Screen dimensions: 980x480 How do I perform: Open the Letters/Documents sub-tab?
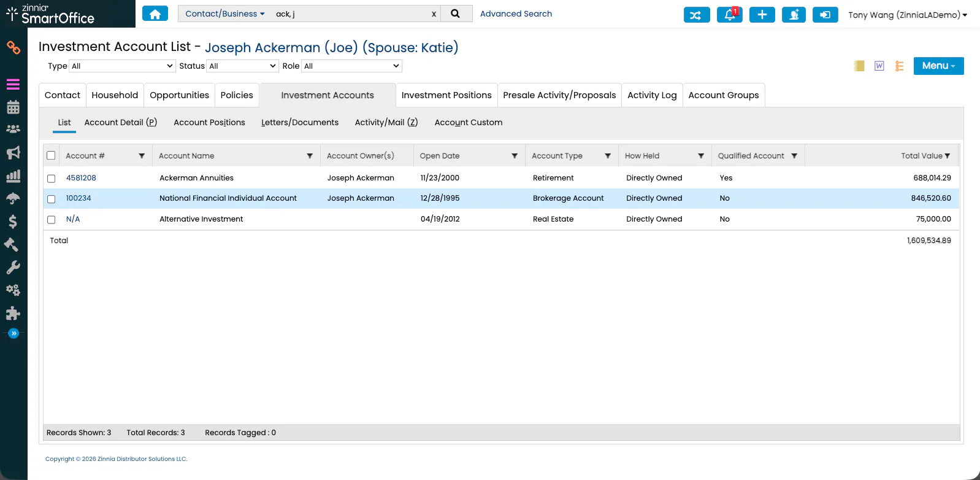coord(300,122)
